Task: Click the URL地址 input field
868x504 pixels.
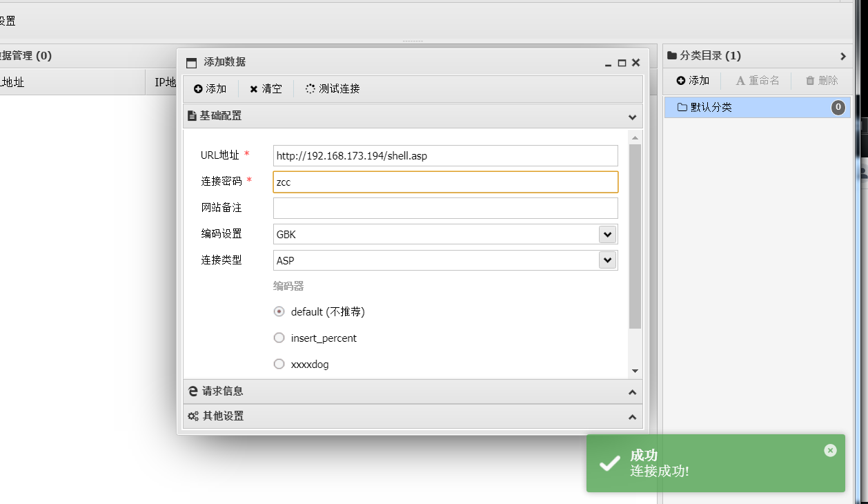Action: click(x=446, y=155)
